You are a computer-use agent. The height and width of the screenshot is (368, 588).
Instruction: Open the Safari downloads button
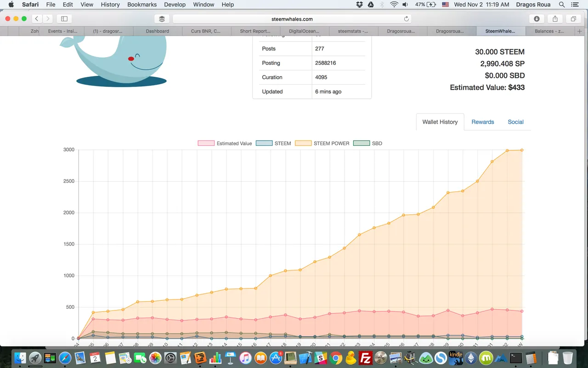coord(537,19)
